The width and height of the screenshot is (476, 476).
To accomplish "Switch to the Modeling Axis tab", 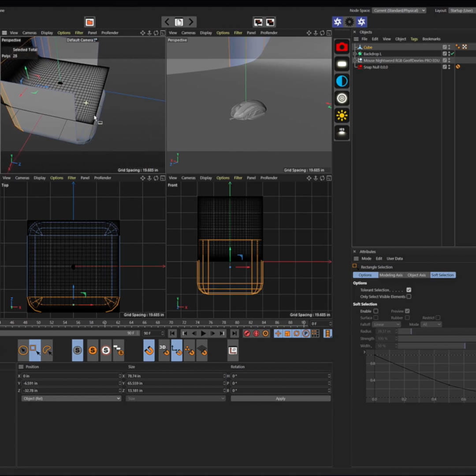I will 390,275.
